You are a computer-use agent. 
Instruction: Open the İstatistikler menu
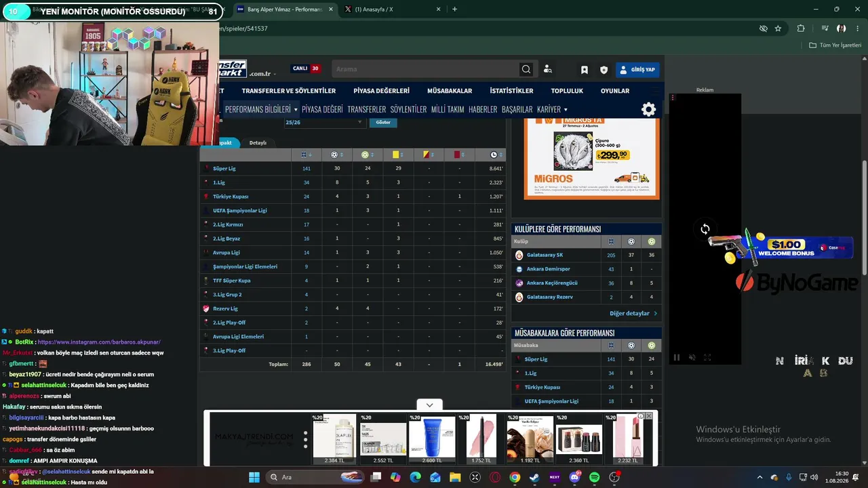(x=511, y=91)
